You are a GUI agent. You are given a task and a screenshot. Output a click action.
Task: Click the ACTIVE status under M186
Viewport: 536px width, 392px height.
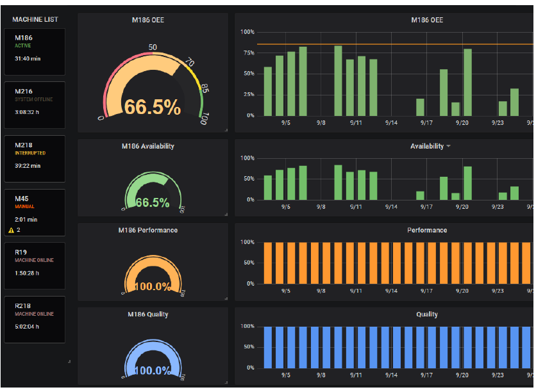coord(23,45)
